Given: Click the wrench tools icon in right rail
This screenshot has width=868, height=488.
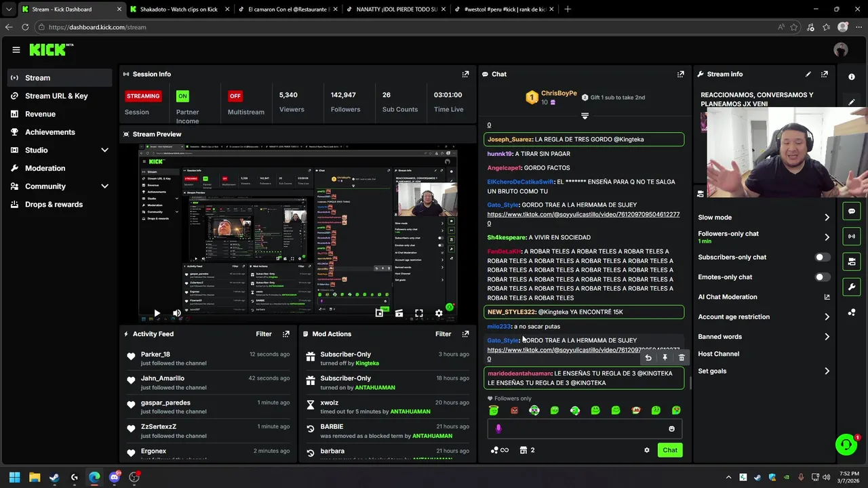Looking at the screenshot, I should click(x=852, y=287).
